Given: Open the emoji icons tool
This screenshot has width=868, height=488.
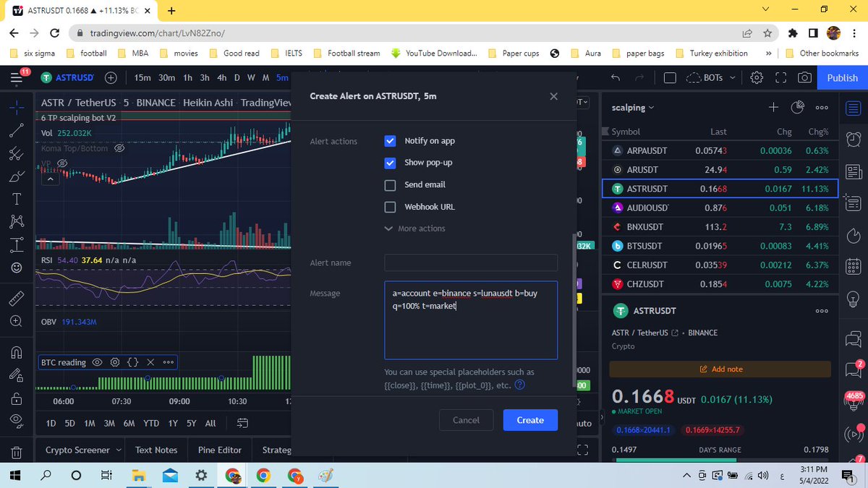Looking at the screenshot, I should [x=17, y=267].
